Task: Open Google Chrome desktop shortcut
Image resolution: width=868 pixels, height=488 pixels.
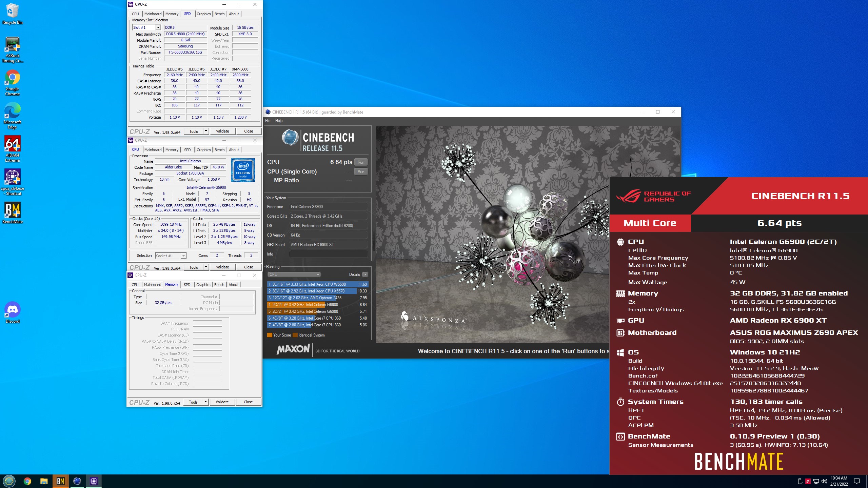Action: click(12, 83)
